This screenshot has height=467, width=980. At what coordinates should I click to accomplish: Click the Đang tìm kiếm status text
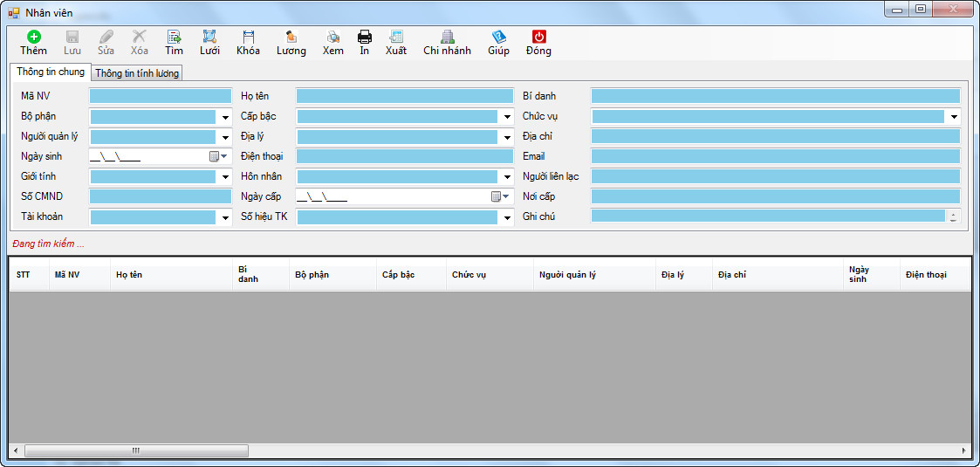(48, 244)
